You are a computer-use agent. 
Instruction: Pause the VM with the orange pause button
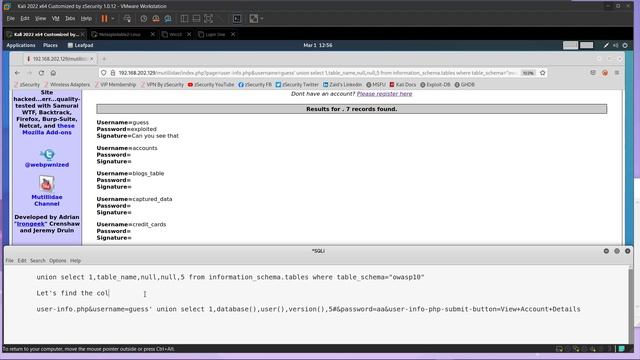tap(104, 18)
